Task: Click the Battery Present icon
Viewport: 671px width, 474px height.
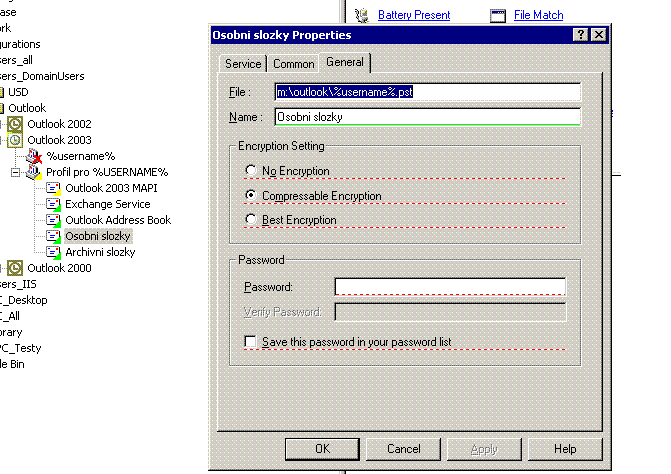Action: click(362, 15)
